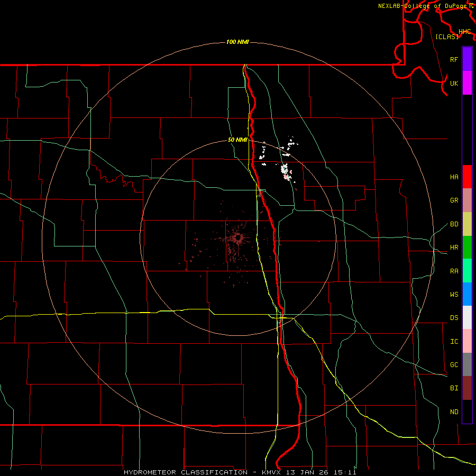
Task: Select the dark green HR legend block
Action: coord(467,248)
